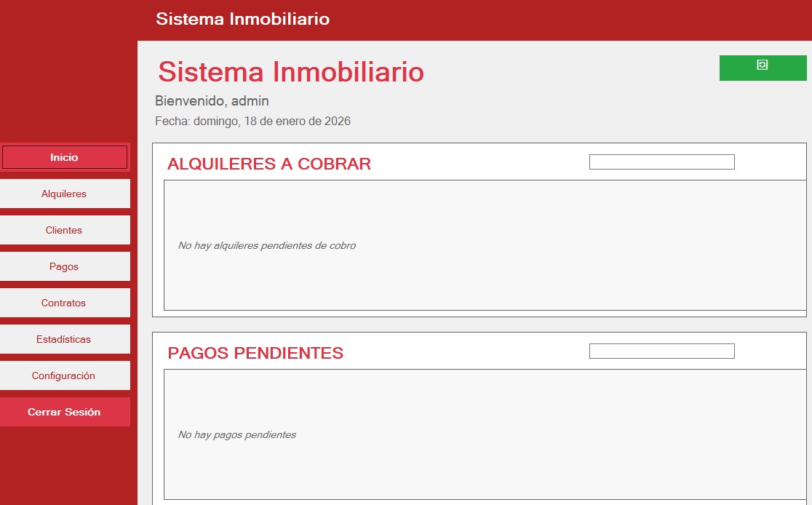Viewport: 812px width, 505px height.
Task: Click the PAGOS PENDIENTES section title
Action: 255,353
